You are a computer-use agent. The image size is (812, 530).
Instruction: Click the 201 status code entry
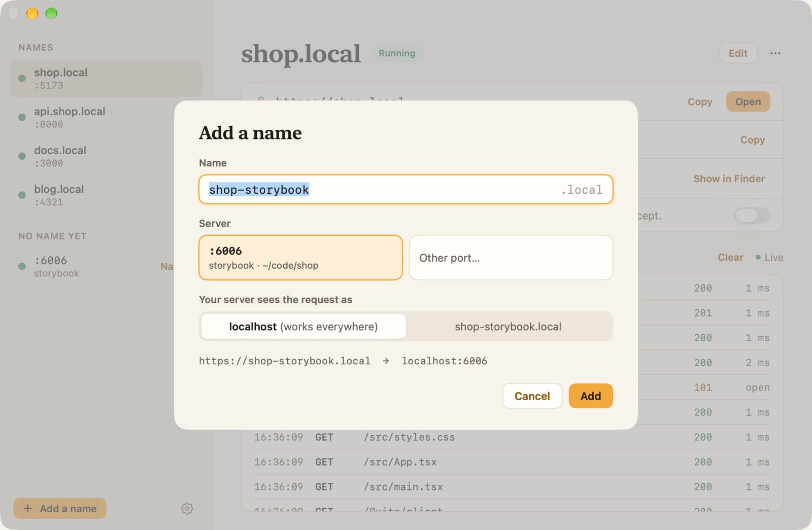[703, 313]
